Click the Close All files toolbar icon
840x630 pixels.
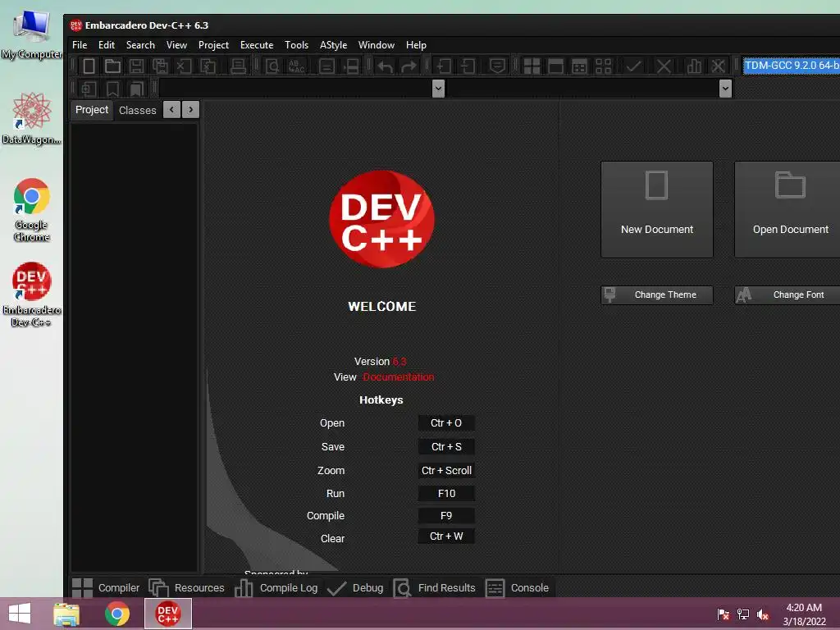208,66
